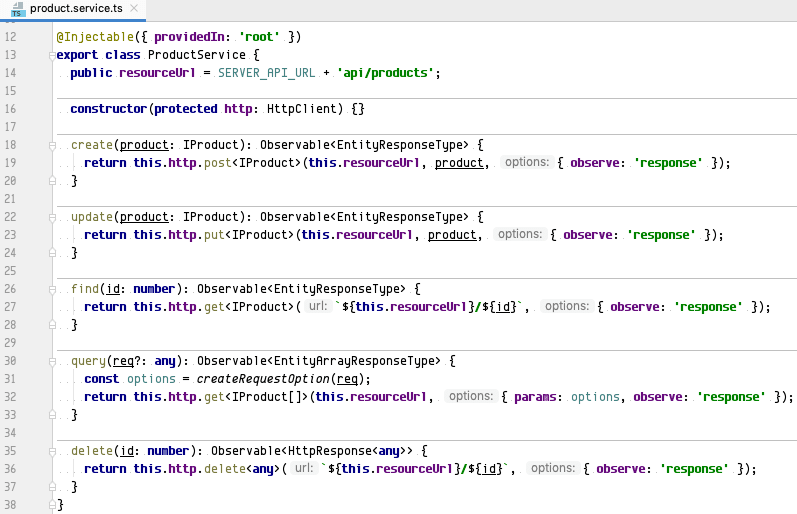Image resolution: width=797 pixels, height=514 pixels.
Task: Click the fold end marker on line 37
Action: coord(52,487)
